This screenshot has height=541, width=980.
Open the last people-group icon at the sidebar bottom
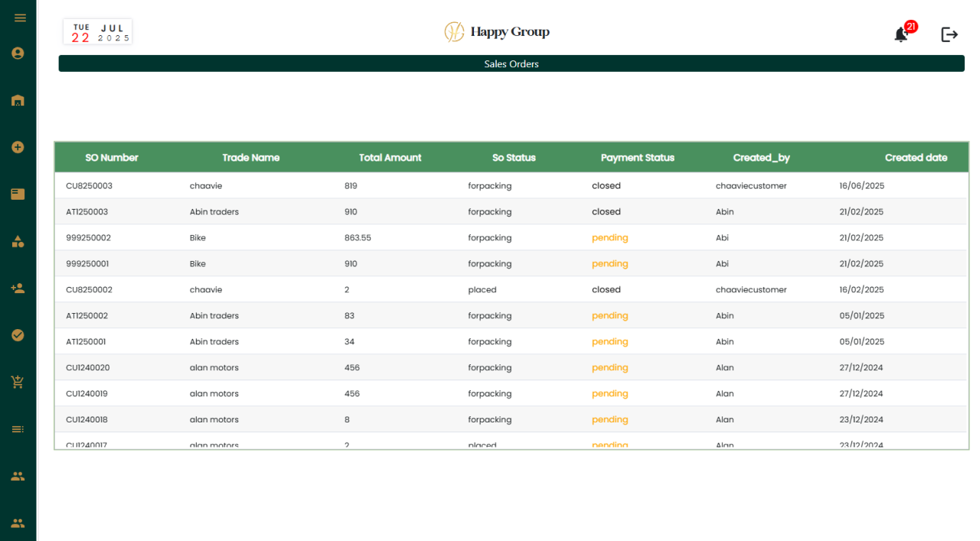pos(18,523)
